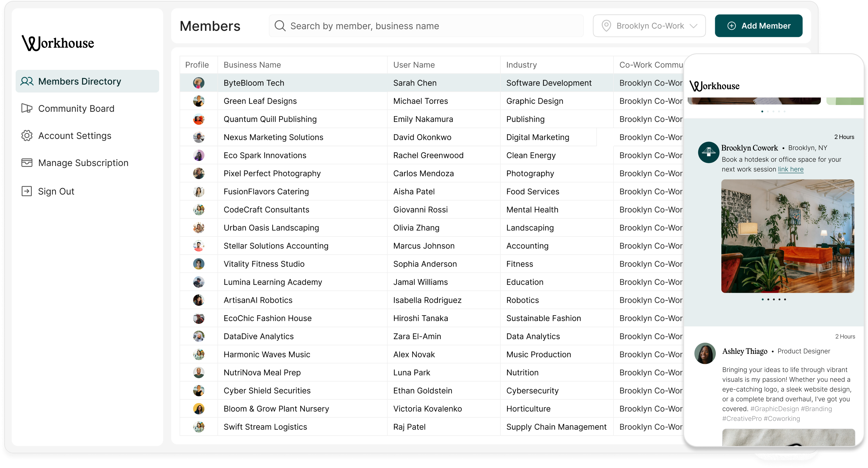
Task: Open the coworking space photo in post
Action: tap(787, 236)
